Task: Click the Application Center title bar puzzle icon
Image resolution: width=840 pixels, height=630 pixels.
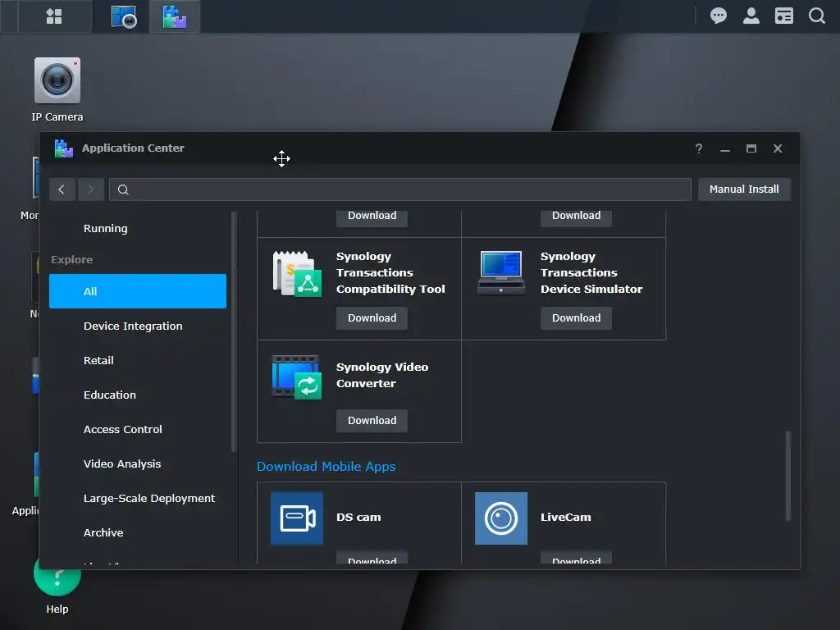Action: tap(64, 148)
